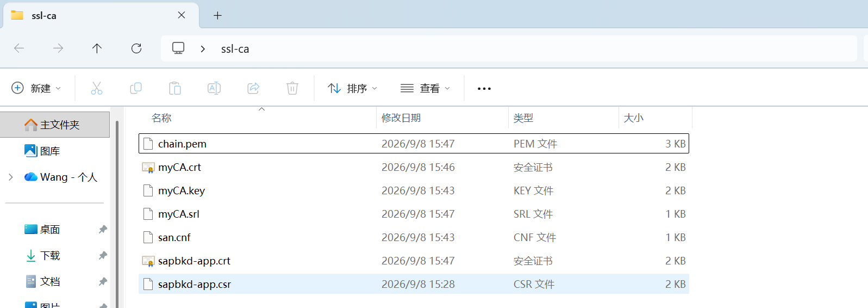Go up one directory level
The image size is (868, 308).
tap(97, 48)
